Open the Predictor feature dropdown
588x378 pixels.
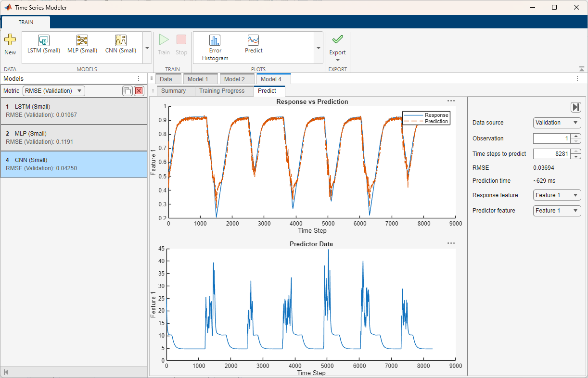[557, 210]
